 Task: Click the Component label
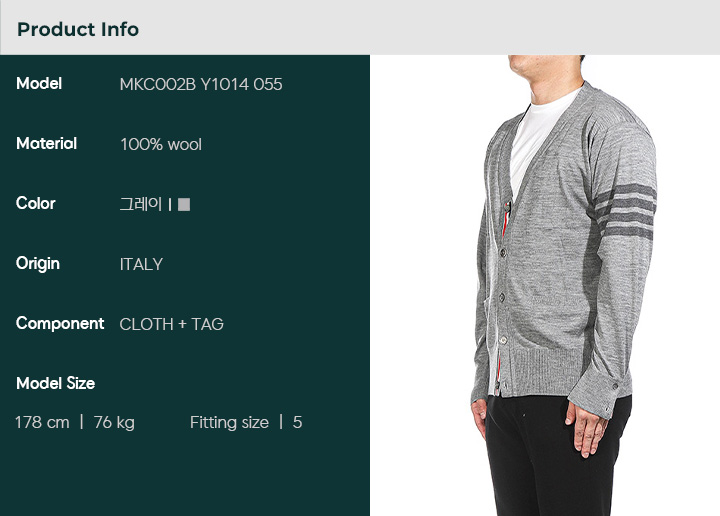[60, 324]
